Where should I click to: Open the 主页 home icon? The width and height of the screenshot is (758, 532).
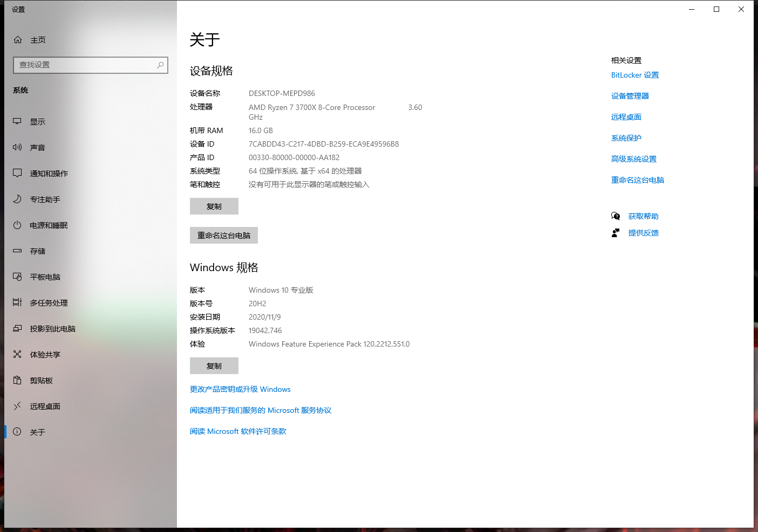[x=18, y=40]
